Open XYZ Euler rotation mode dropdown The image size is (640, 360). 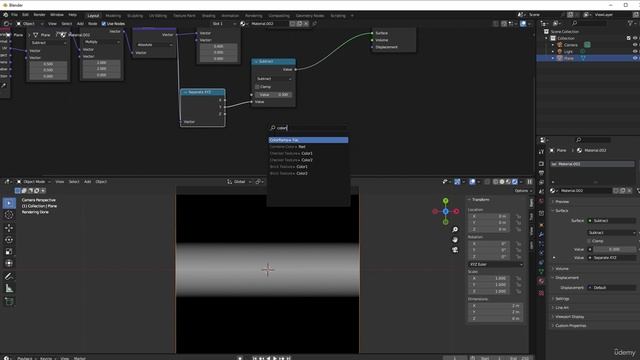pyautogui.click(x=496, y=264)
